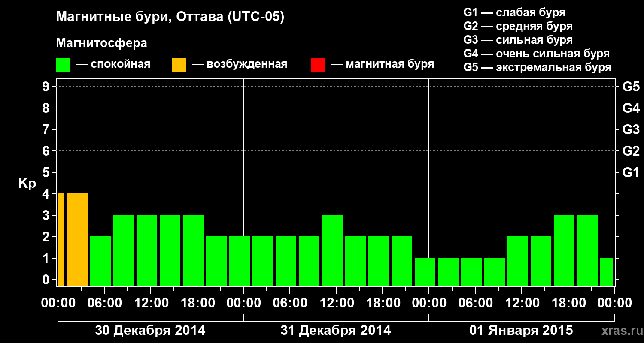Image resolution: width=644 pixels, height=343 pixels.
Task: Click the '— магнитная буря' legend label
Action: tap(383, 65)
